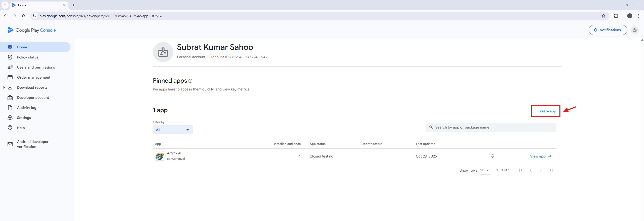This screenshot has height=221, width=644.
Task: Click the search by app name field
Action: click(x=491, y=127)
